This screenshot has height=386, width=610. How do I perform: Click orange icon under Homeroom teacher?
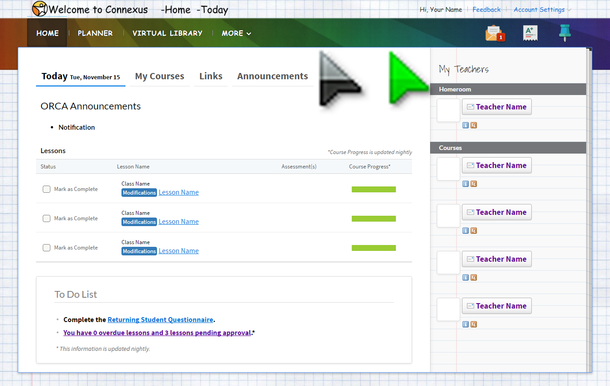point(473,125)
